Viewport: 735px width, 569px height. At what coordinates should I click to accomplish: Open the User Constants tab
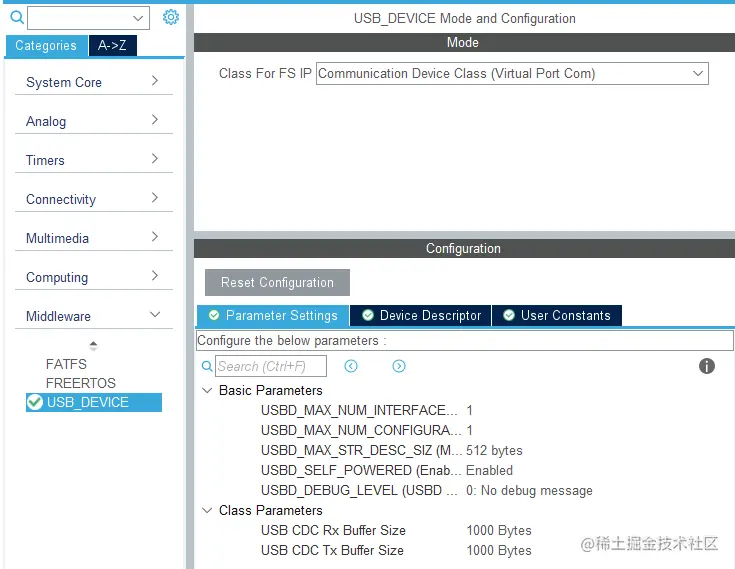coord(557,315)
